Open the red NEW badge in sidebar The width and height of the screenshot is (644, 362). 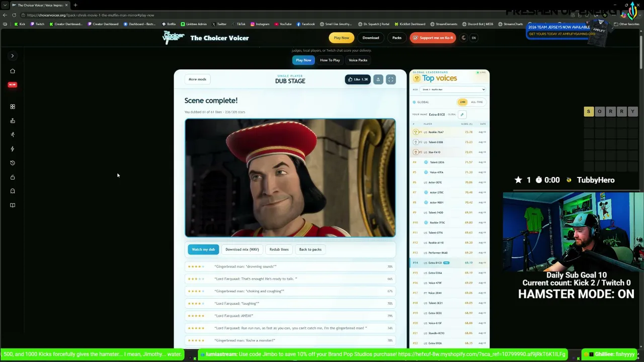click(x=13, y=84)
